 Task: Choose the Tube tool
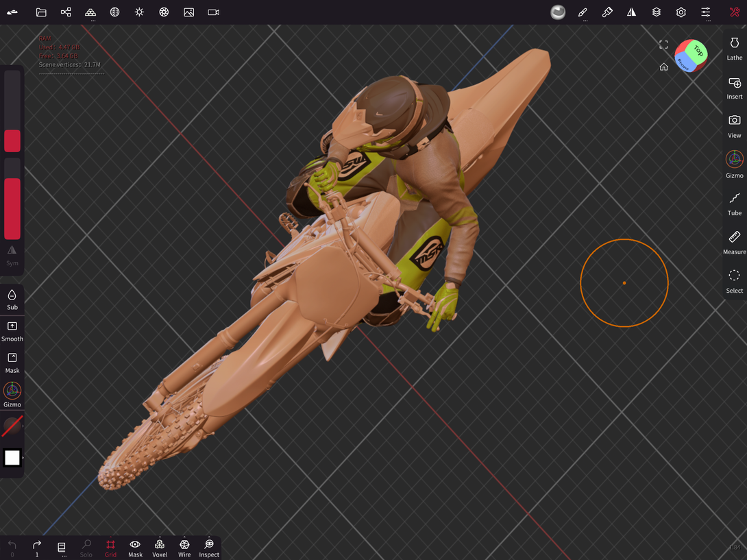point(734,202)
